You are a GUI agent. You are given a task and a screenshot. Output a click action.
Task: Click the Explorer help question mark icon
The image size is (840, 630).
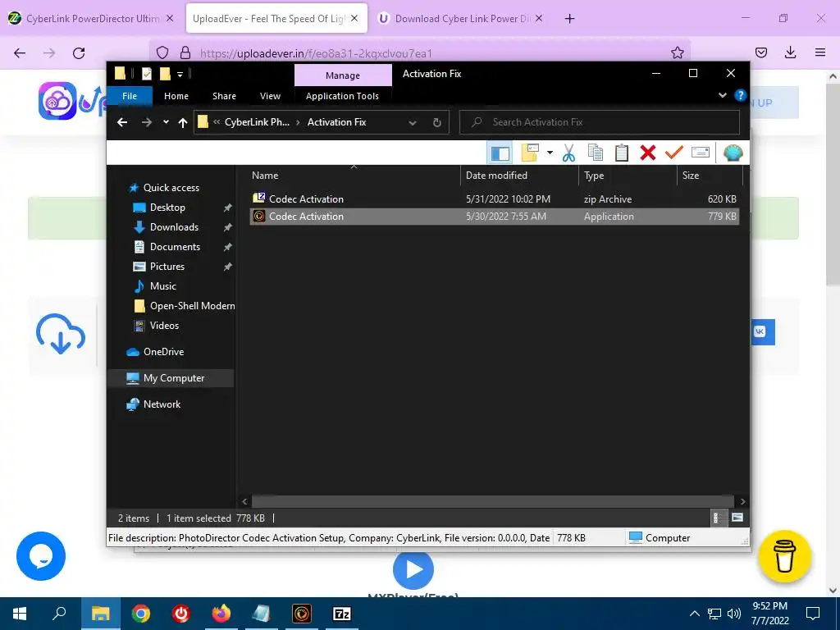(741, 95)
